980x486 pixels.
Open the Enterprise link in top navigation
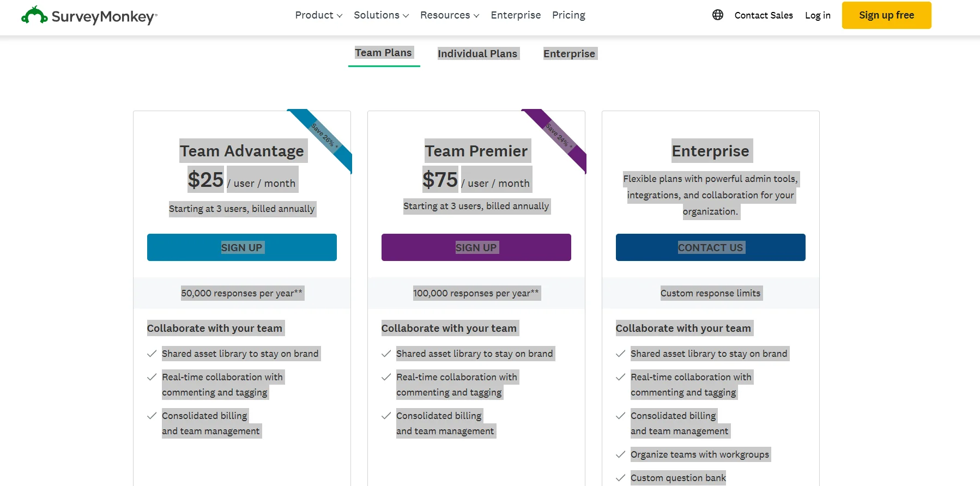tap(516, 15)
